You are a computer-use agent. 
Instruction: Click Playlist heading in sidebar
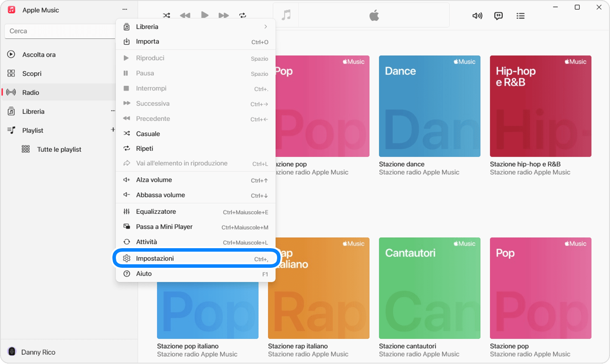(33, 130)
